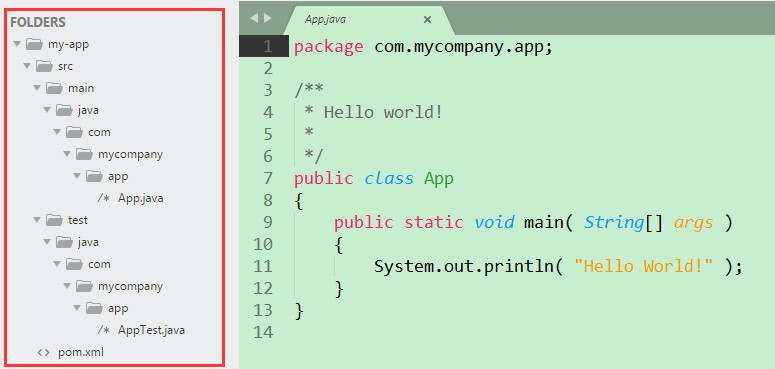Click the comment icon beside AppTest.java

[103, 330]
